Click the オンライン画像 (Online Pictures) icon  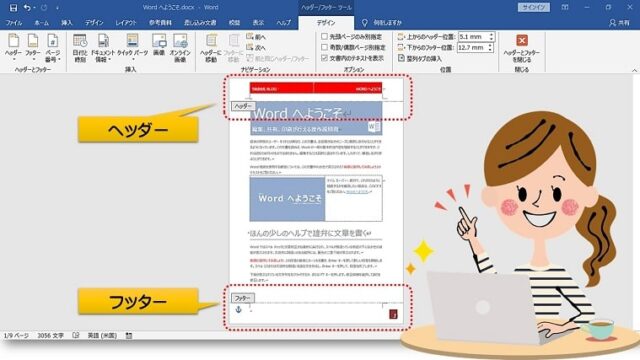pyautogui.click(x=180, y=47)
